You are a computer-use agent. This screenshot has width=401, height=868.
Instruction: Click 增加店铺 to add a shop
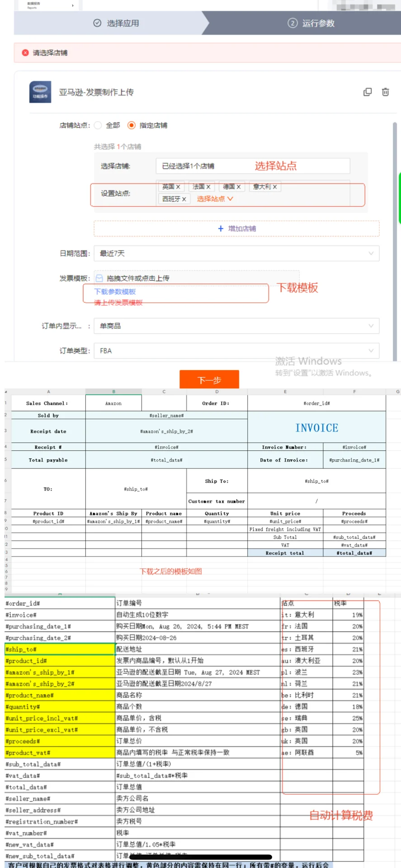click(x=236, y=229)
